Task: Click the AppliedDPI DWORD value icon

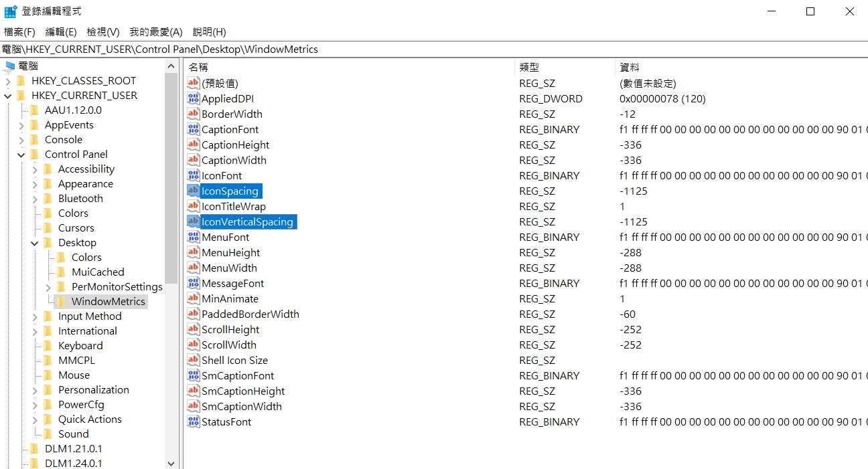Action: click(x=193, y=98)
